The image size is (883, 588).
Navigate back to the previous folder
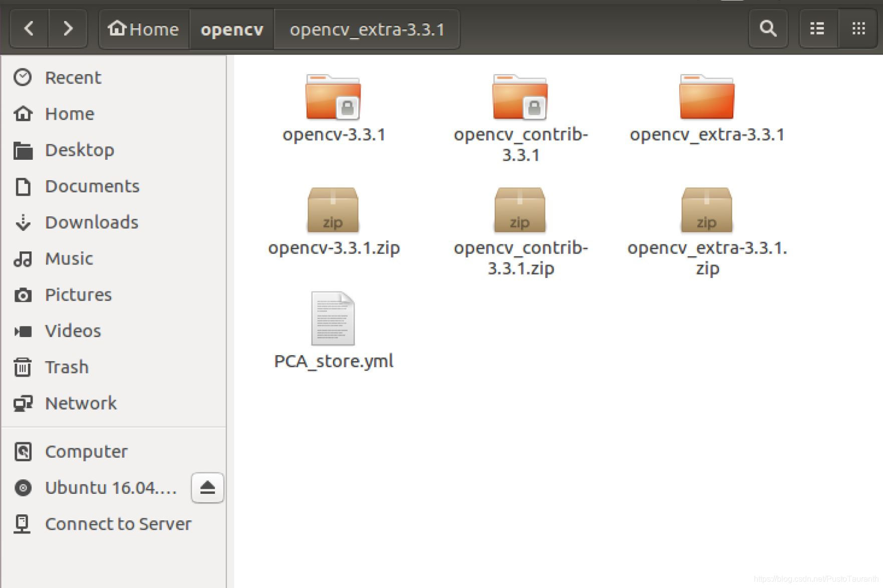[29, 29]
